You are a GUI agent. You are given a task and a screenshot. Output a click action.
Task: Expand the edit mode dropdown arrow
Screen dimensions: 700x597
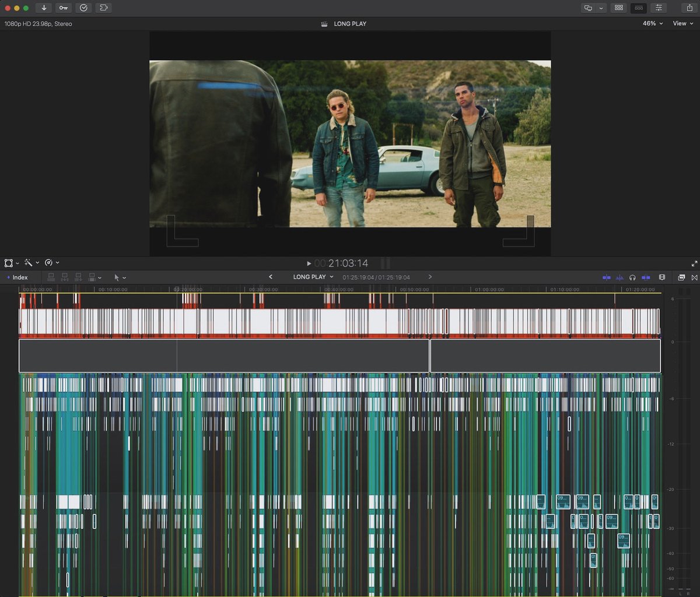[x=100, y=278]
